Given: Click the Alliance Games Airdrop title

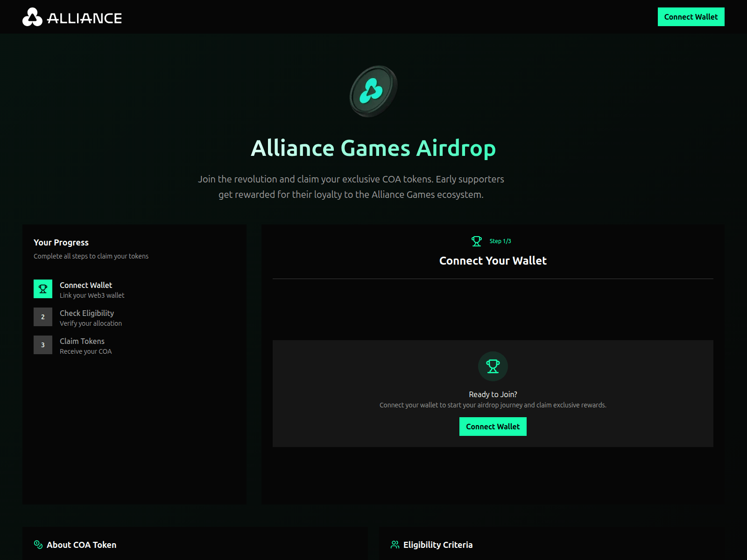Looking at the screenshot, I should [x=373, y=148].
